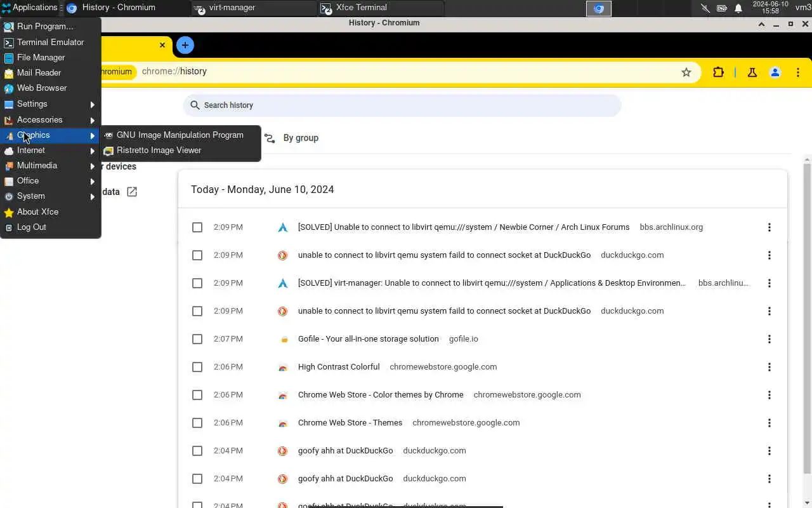Click the chrome://history address bar
The height and width of the screenshot is (508, 812).
[406, 72]
